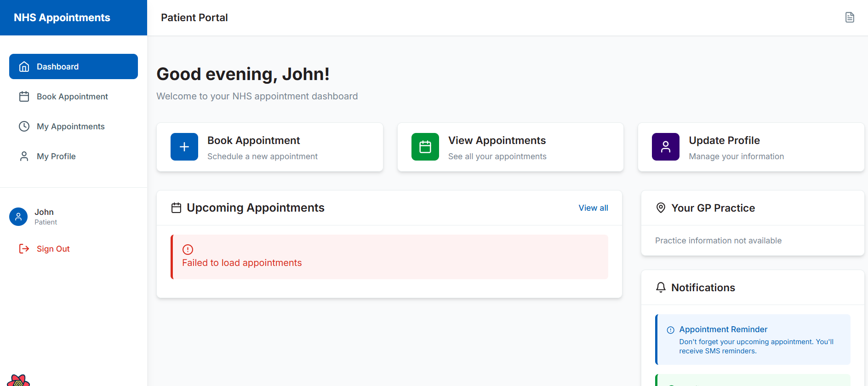
Task: Click the person icon beside My Profile
Action: click(24, 156)
